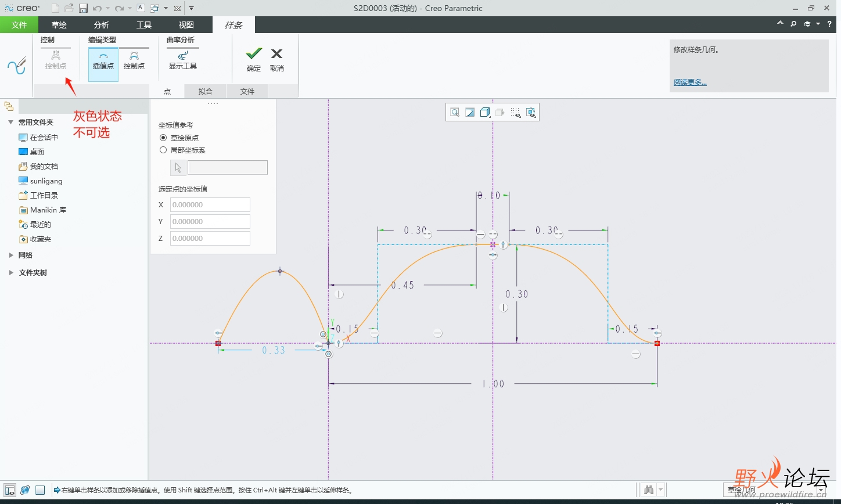This screenshot has width=841, height=504.
Task: Switch to the 样条 ribbon tab
Action: click(233, 24)
